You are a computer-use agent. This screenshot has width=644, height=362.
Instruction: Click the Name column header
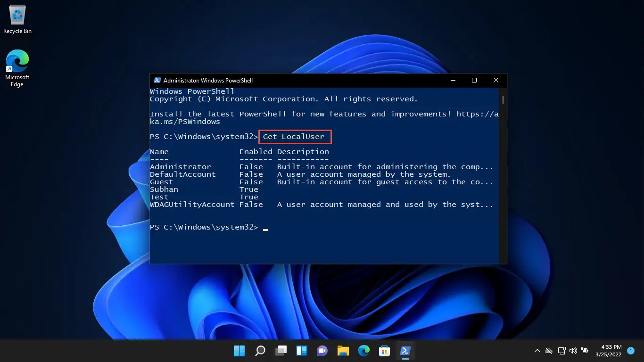(x=159, y=152)
